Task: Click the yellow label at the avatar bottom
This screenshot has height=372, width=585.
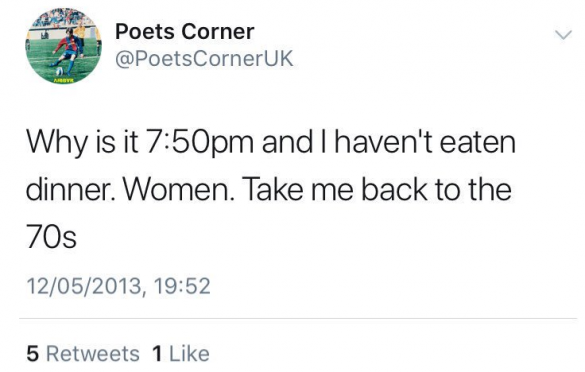Action: coord(64,80)
